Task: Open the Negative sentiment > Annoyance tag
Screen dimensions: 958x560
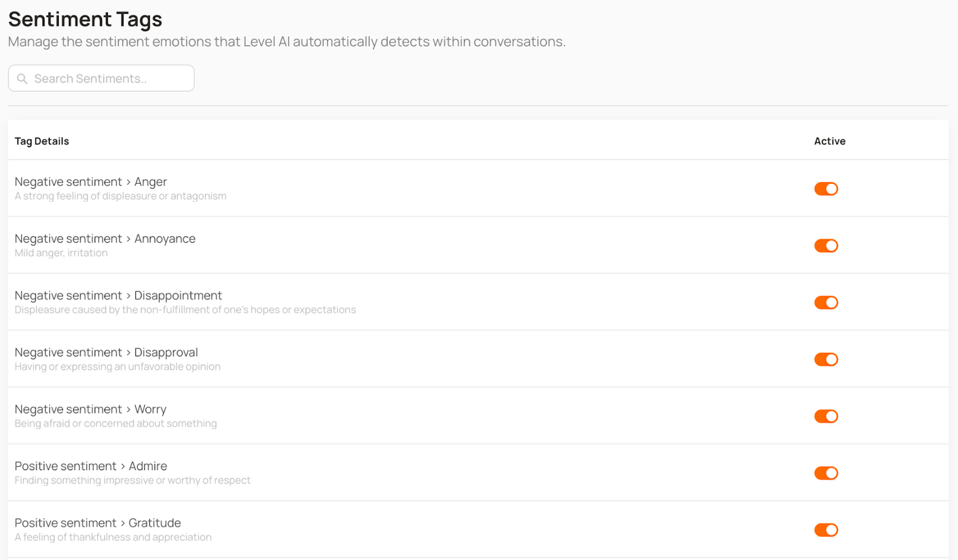Action: pos(105,239)
